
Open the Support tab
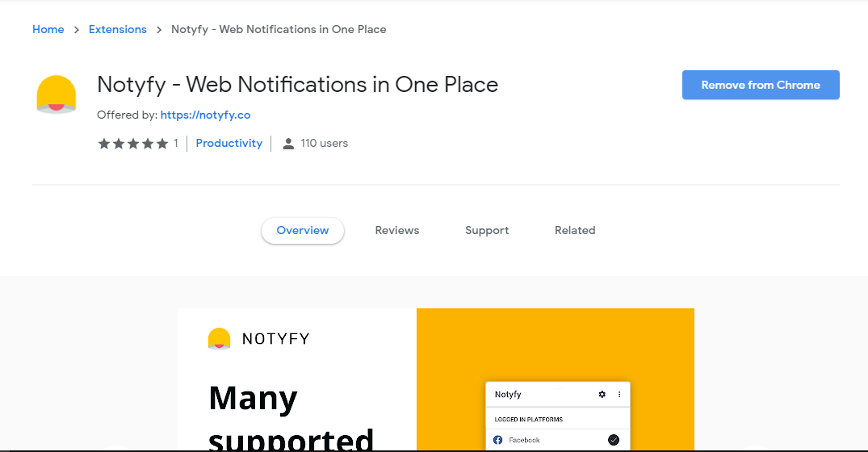click(x=487, y=231)
